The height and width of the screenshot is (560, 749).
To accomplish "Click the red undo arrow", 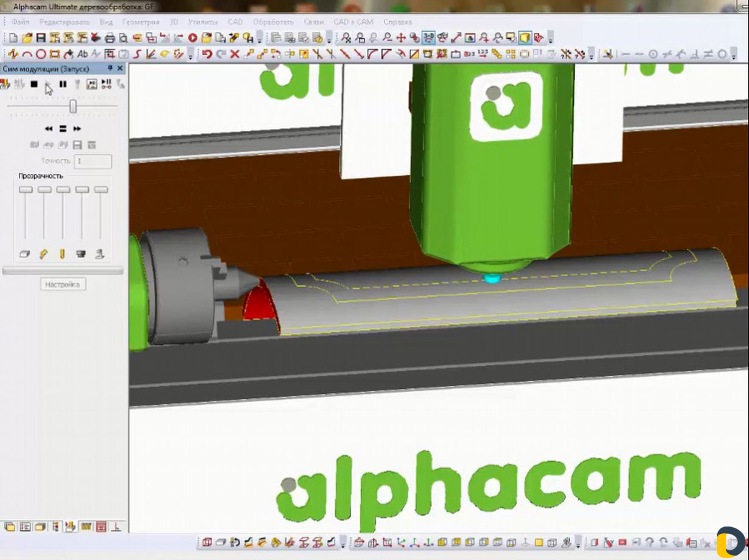I will [207, 54].
